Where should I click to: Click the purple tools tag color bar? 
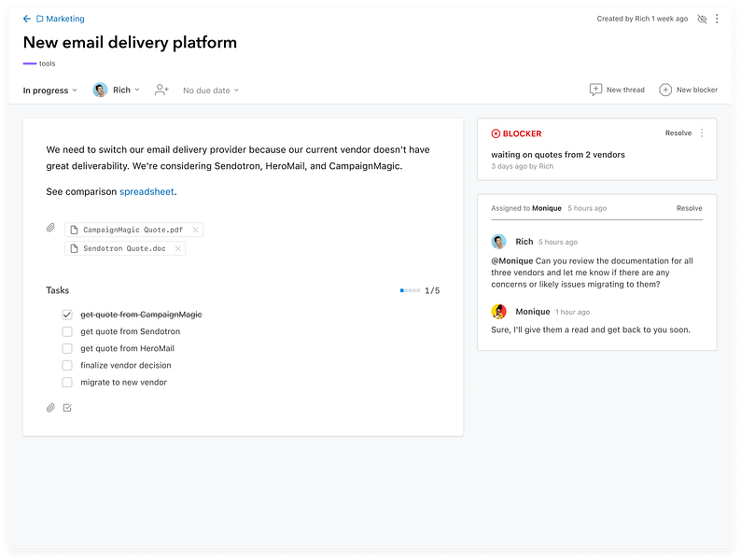pos(30,63)
